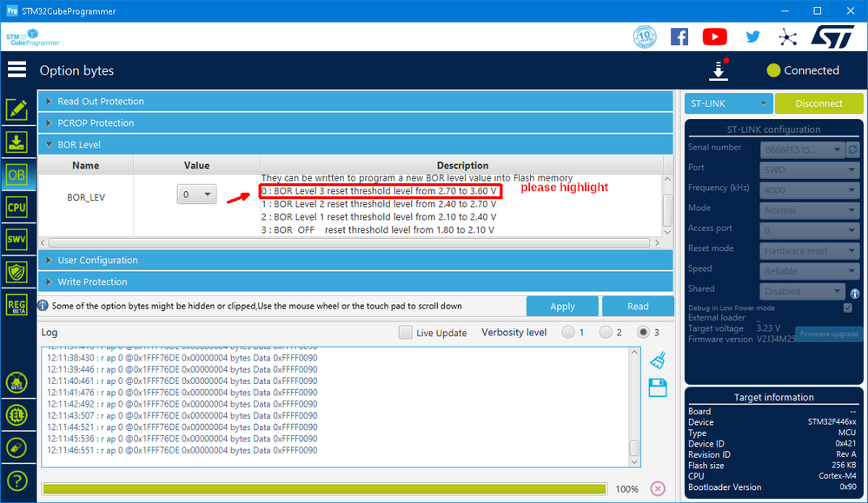
Task: Select verbosity level 3
Action: pos(643,332)
